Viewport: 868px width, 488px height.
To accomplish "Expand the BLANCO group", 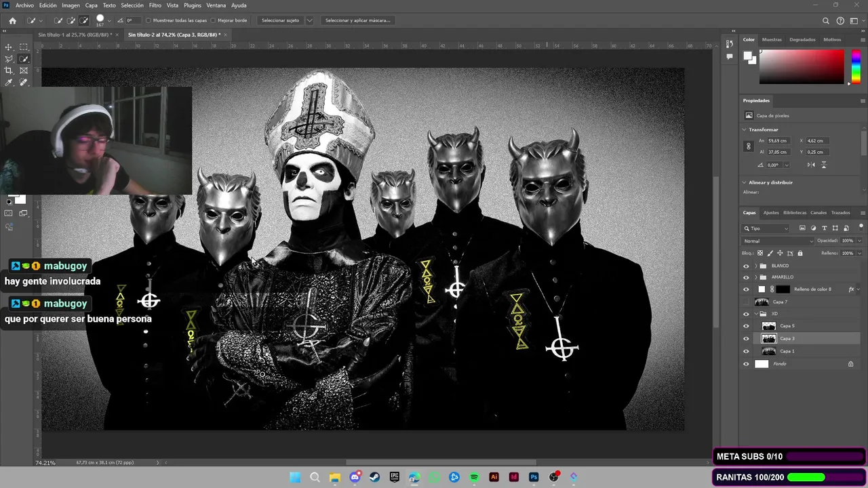I will point(755,266).
